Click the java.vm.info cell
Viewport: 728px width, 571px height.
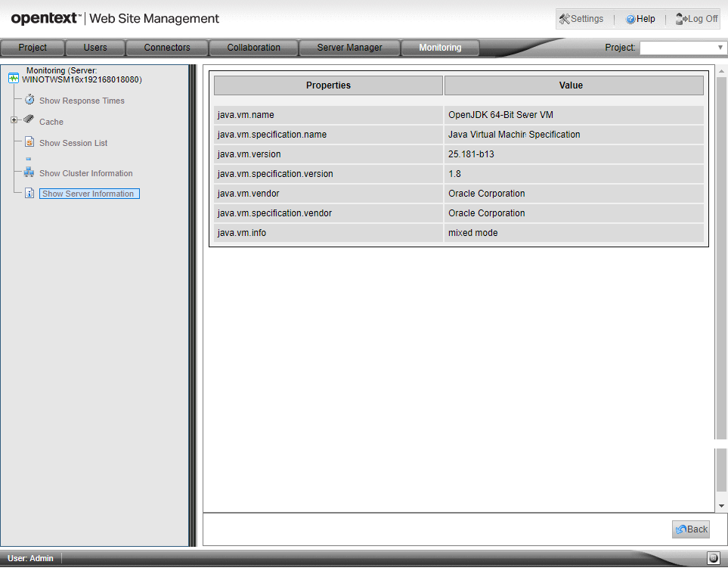[x=328, y=233]
